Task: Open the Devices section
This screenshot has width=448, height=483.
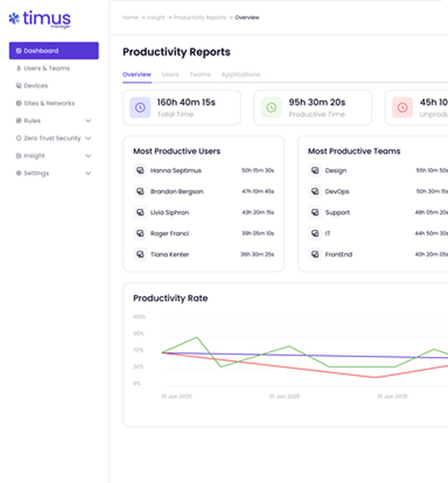Action: 36,86
